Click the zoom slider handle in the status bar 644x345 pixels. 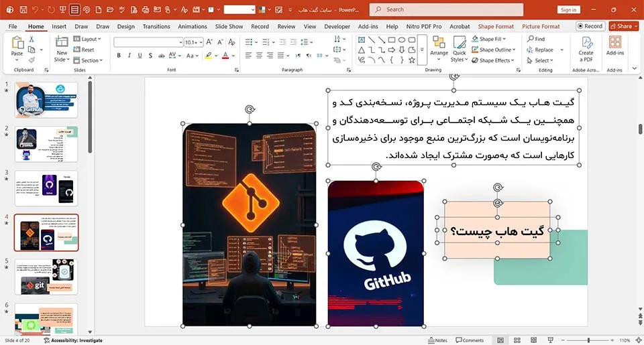coord(588,340)
